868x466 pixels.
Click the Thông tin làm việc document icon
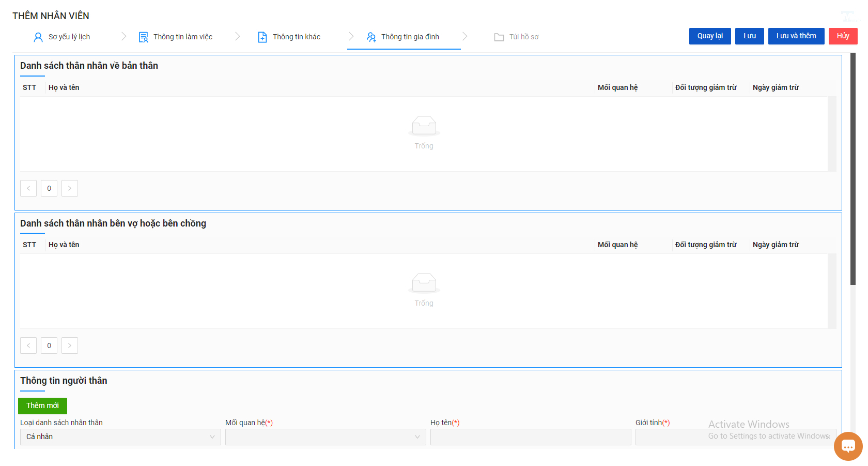[x=144, y=37]
